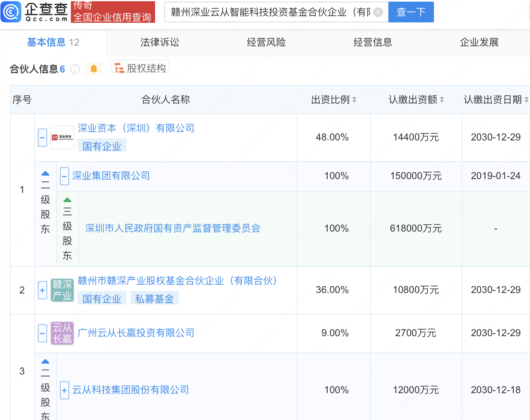Sort by 认缴出资额 column arrows

point(442,100)
